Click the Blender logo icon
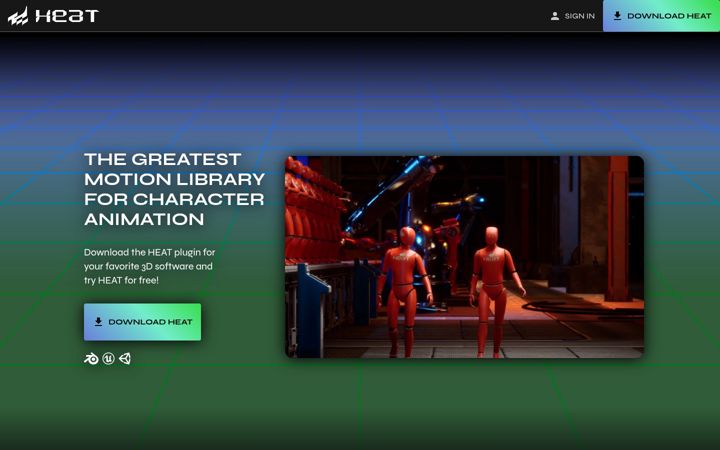This screenshot has height=450, width=720. pyautogui.click(x=91, y=359)
